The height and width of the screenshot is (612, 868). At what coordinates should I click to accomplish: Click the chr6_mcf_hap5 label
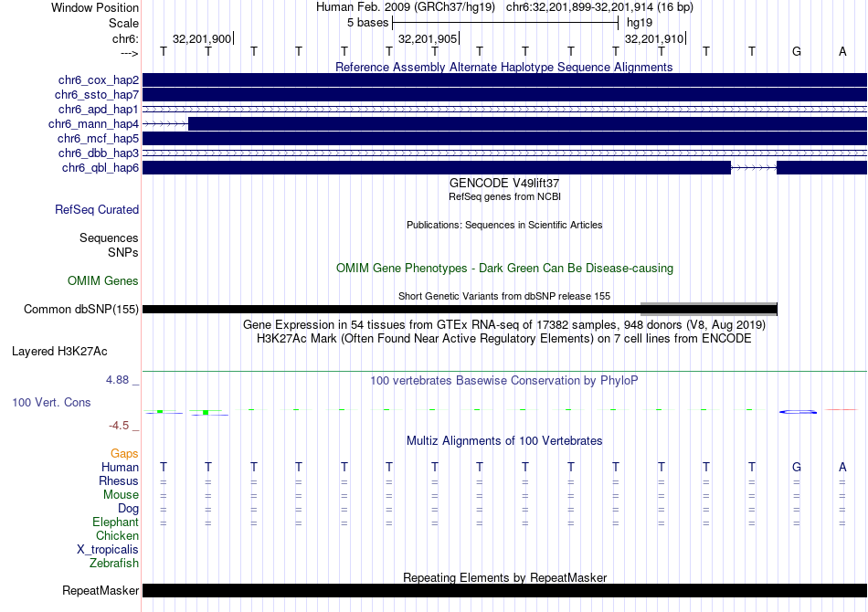pyautogui.click(x=98, y=138)
